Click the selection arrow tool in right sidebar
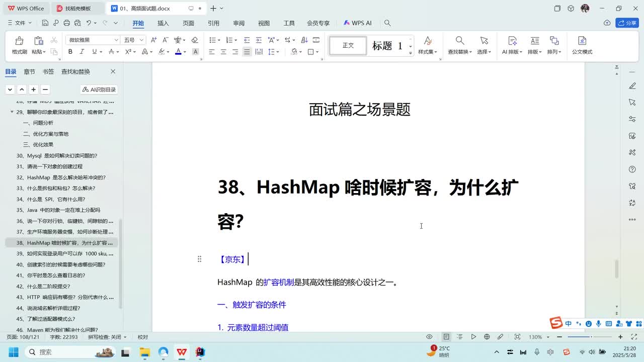 point(632,102)
